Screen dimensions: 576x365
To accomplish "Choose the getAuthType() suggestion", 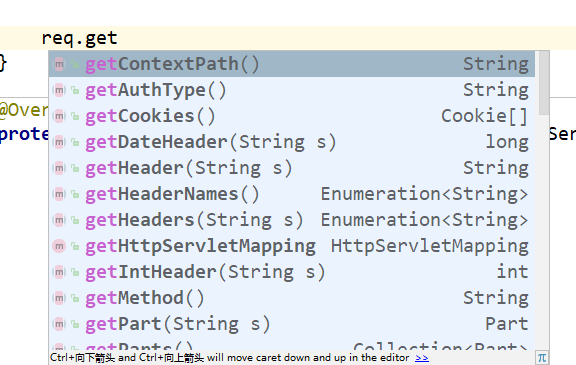I will click(x=292, y=90).
